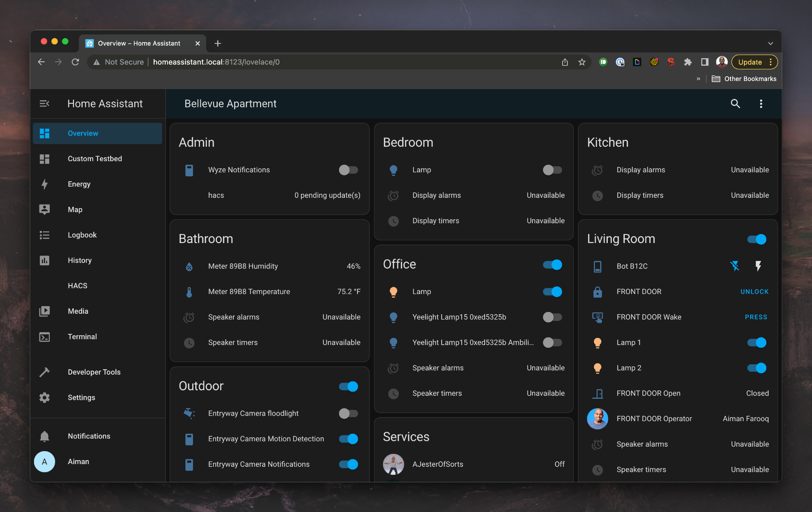
Task: Go to Energy in sidebar
Action: point(79,184)
